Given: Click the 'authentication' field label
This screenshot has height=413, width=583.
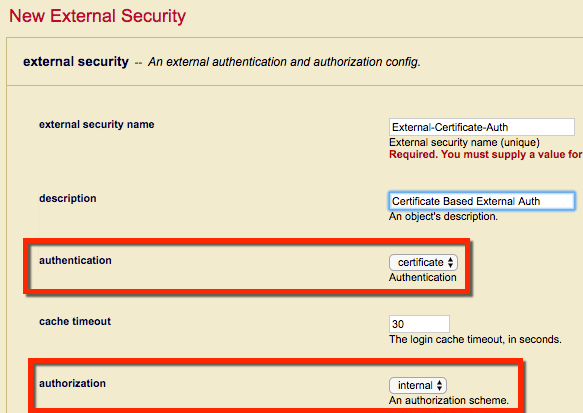Looking at the screenshot, I should (75, 260).
